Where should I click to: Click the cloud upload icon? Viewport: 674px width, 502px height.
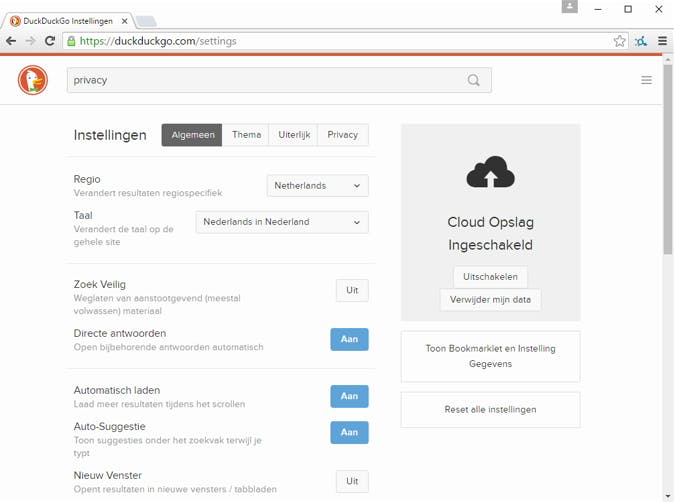[x=490, y=172]
